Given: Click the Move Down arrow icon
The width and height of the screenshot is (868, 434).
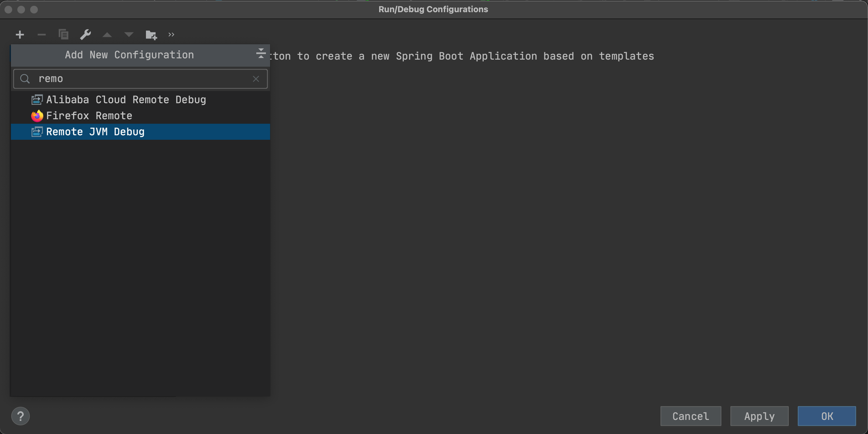Looking at the screenshot, I should (x=129, y=35).
